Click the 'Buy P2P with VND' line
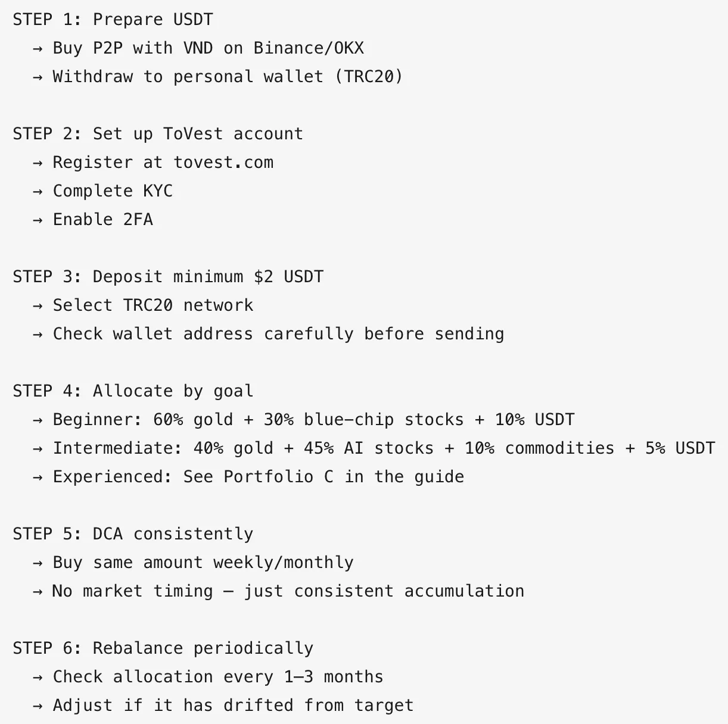The height and width of the screenshot is (724, 728). [198, 48]
